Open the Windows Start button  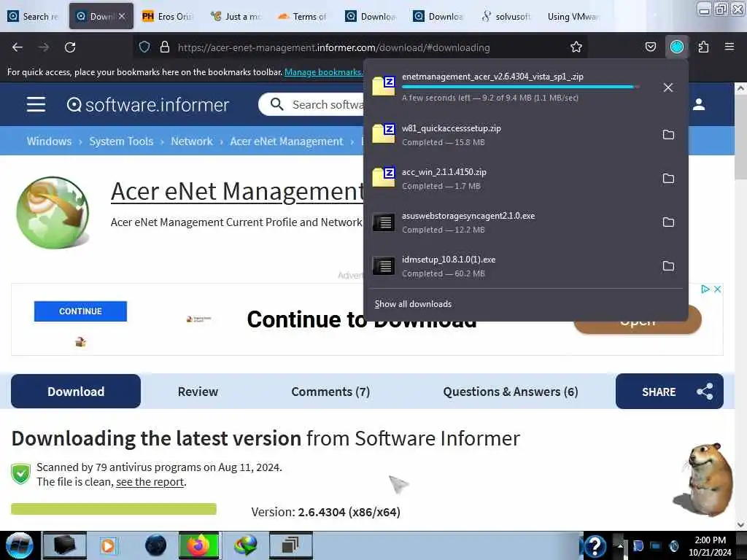pos(18,545)
